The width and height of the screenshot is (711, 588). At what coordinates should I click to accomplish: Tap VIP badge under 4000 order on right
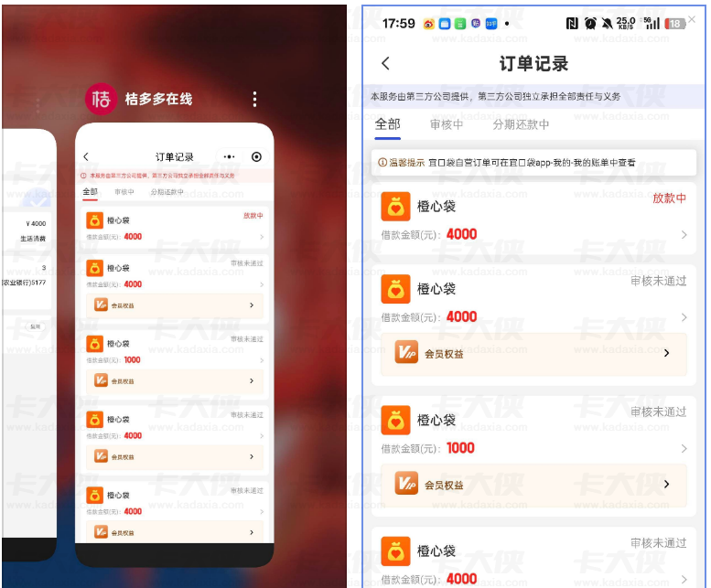pos(406,352)
